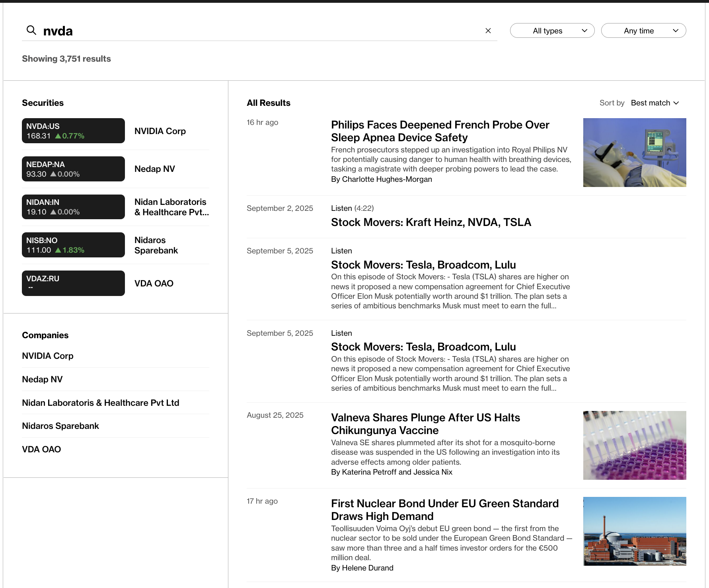This screenshot has width=709, height=588.
Task: Open the NIDAN:IN ticker tile
Action: point(73,207)
